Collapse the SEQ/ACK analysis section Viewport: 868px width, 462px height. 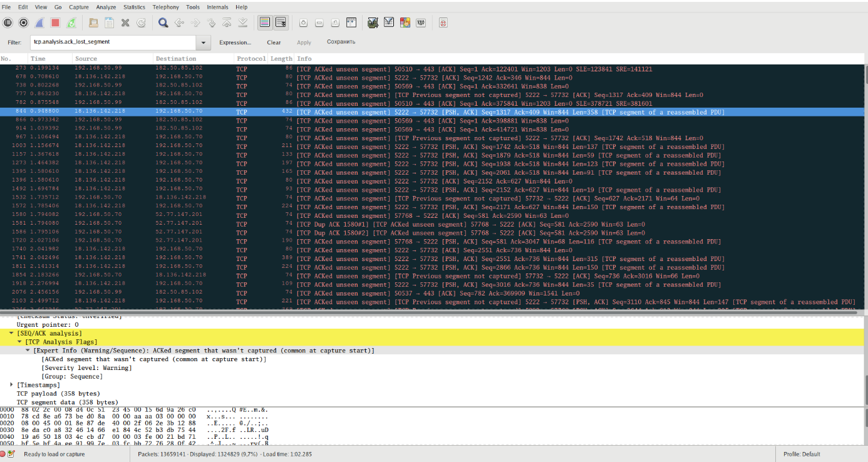(12, 334)
